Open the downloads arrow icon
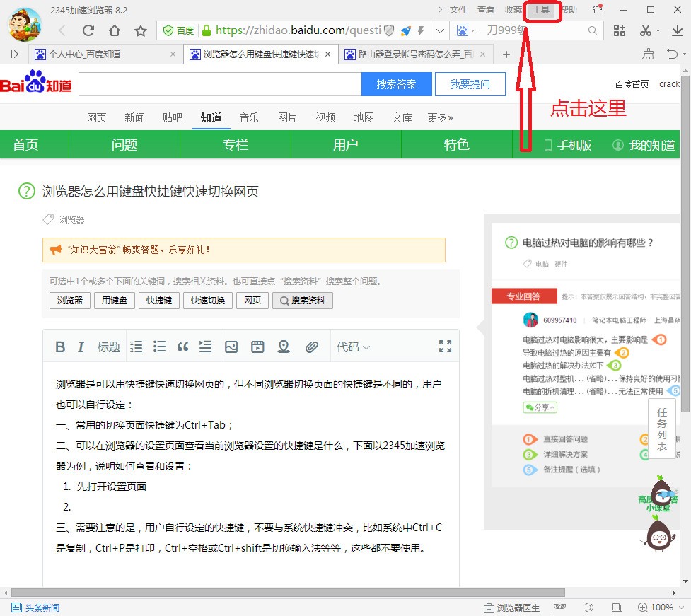This screenshot has height=616, width=691. pos(678,30)
